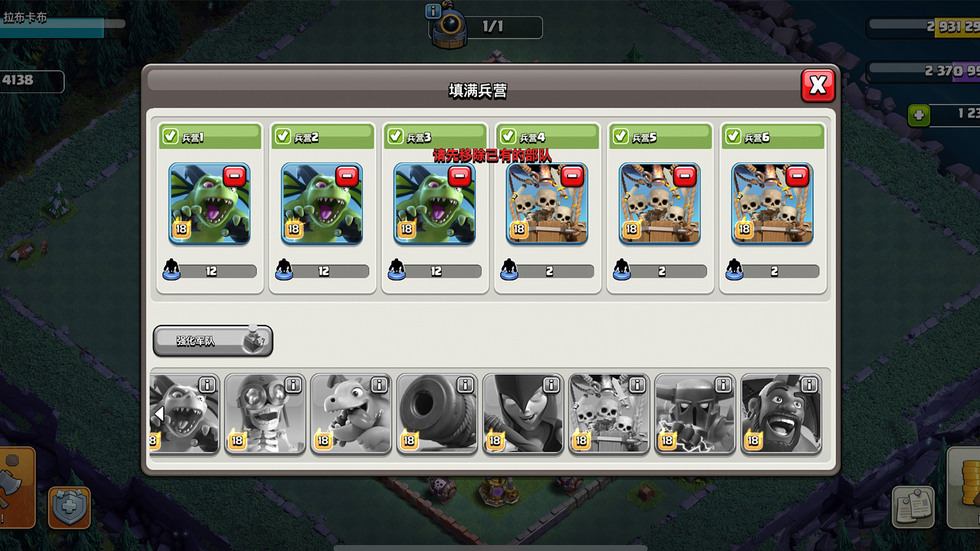Screen dimensions: 980x551
Task: Open info for the cannon cart troop
Action: tap(466, 384)
